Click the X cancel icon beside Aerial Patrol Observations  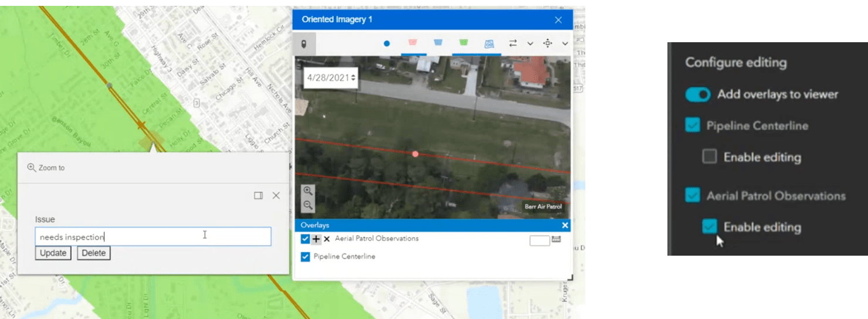327,239
